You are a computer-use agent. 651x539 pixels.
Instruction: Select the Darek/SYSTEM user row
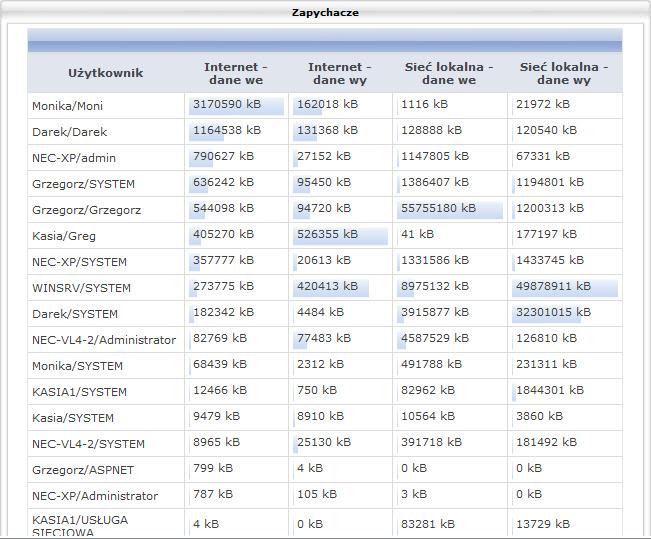[x=325, y=314]
